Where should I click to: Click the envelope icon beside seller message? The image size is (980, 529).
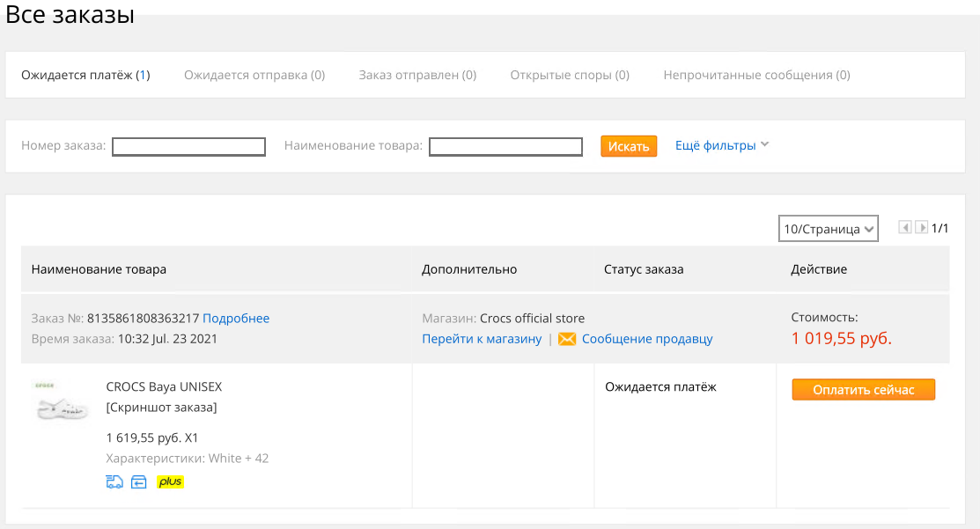567,339
